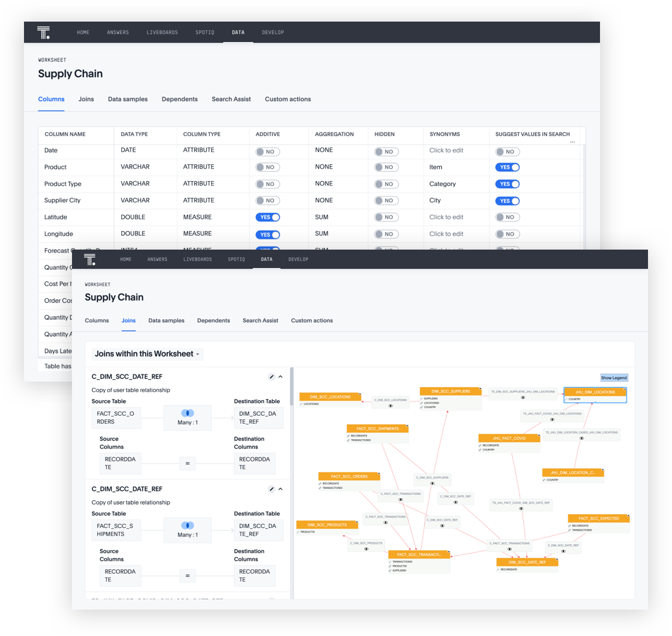Enable Suggest Values in Search for Date

(x=507, y=151)
